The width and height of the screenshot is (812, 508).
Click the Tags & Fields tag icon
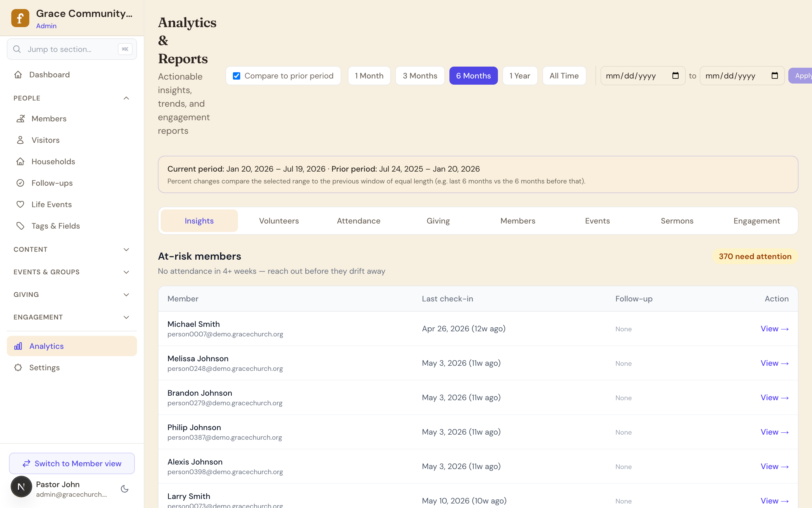point(21,226)
